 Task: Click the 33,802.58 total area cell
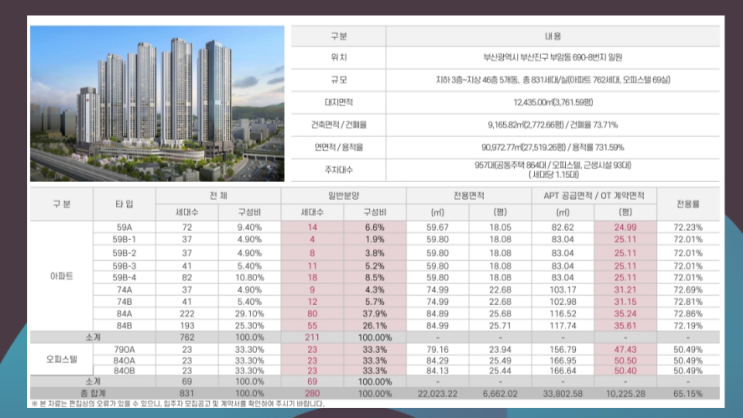pyautogui.click(x=562, y=393)
